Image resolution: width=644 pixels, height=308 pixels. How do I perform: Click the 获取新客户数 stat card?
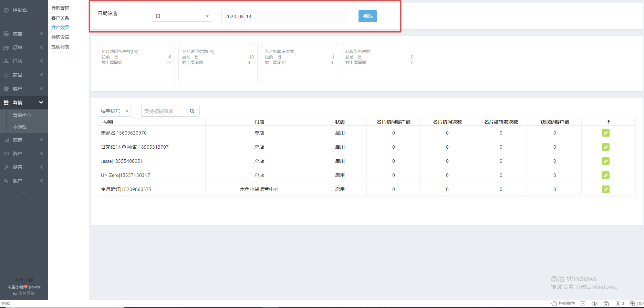point(379,64)
